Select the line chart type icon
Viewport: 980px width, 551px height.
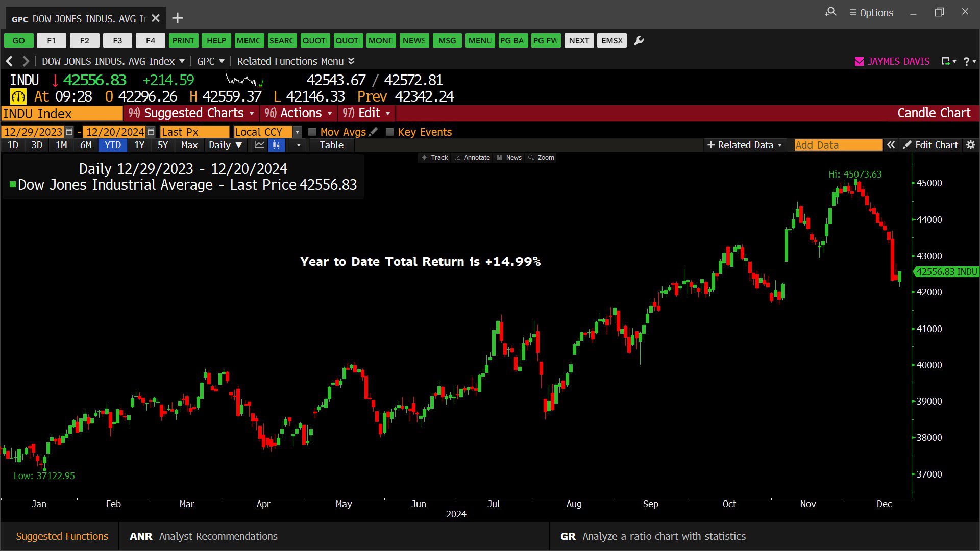coord(259,145)
